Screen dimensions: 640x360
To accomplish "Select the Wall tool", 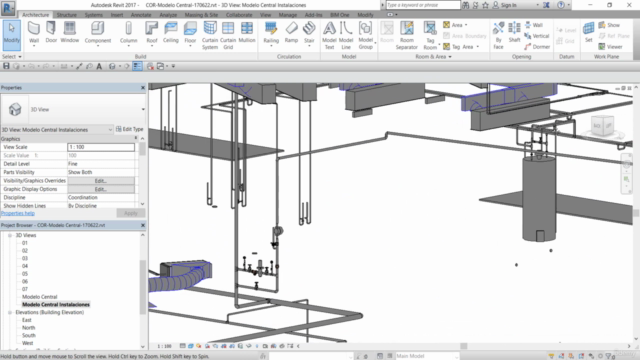I will coord(34,33).
